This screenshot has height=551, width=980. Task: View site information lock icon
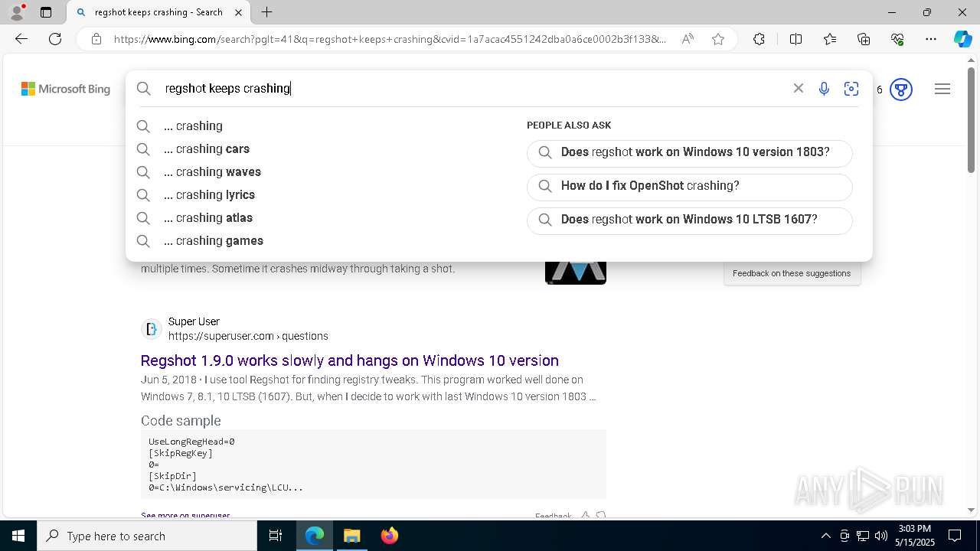[96, 39]
